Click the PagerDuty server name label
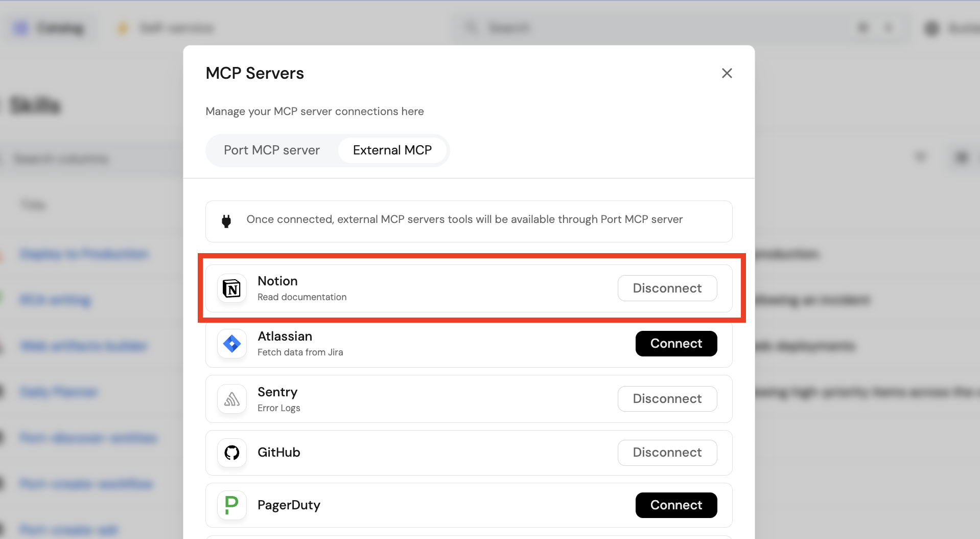Viewport: 980px width, 539px height. pyautogui.click(x=289, y=505)
